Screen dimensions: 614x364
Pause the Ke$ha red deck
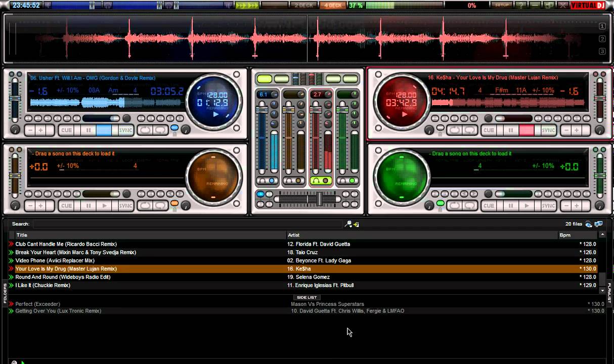tap(511, 130)
